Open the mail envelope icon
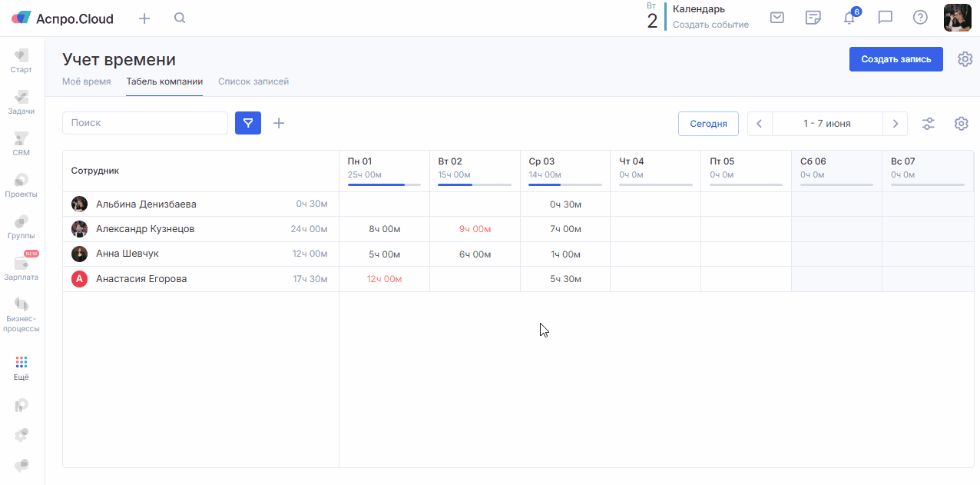This screenshot has width=980, height=485. coord(777,18)
